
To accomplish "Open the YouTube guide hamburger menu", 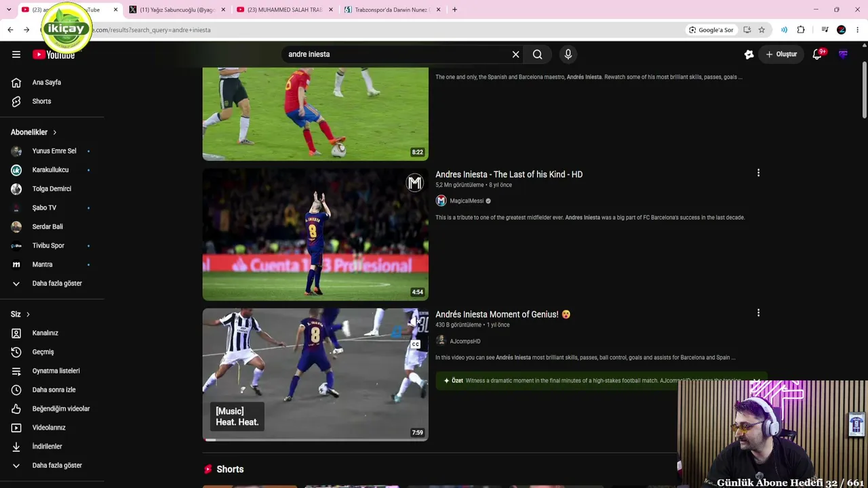I will click(16, 54).
